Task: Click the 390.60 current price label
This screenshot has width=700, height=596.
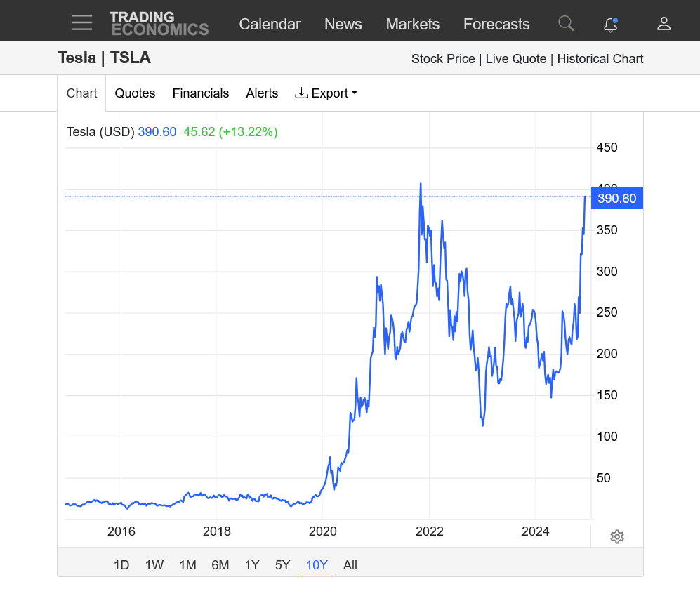Action: pyautogui.click(x=617, y=199)
